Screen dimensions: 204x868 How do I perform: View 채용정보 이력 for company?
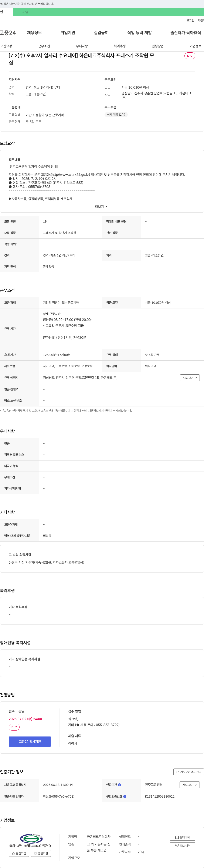coord(182,846)
